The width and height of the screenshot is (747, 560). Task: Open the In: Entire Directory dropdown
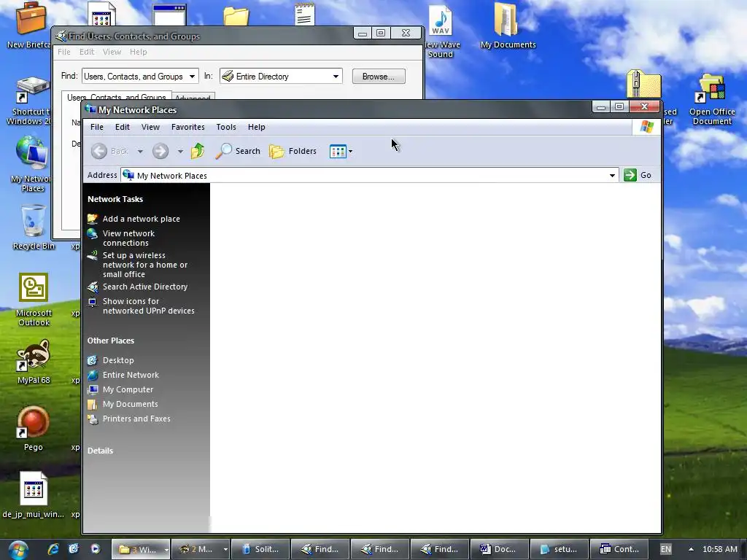pyautogui.click(x=336, y=76)
